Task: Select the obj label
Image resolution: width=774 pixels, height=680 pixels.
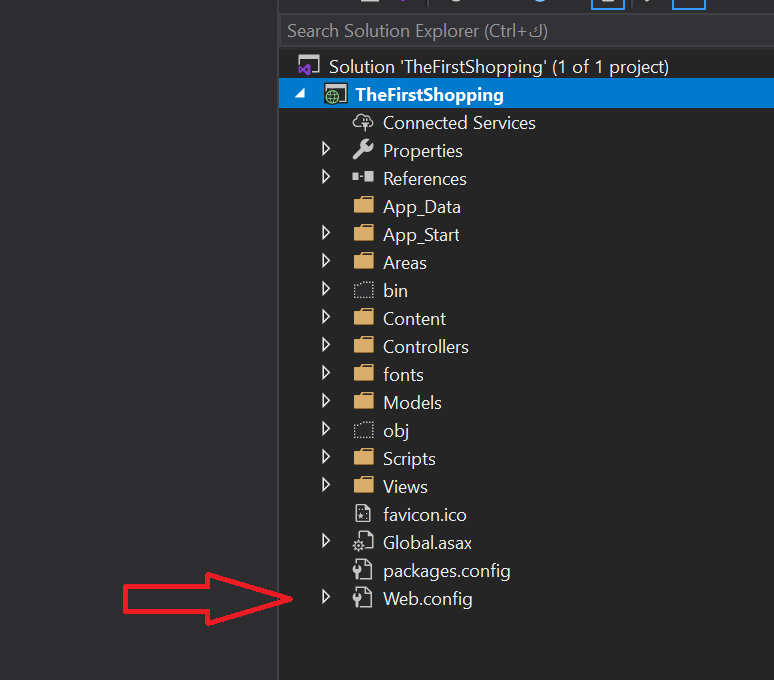Action: point(396,431)
